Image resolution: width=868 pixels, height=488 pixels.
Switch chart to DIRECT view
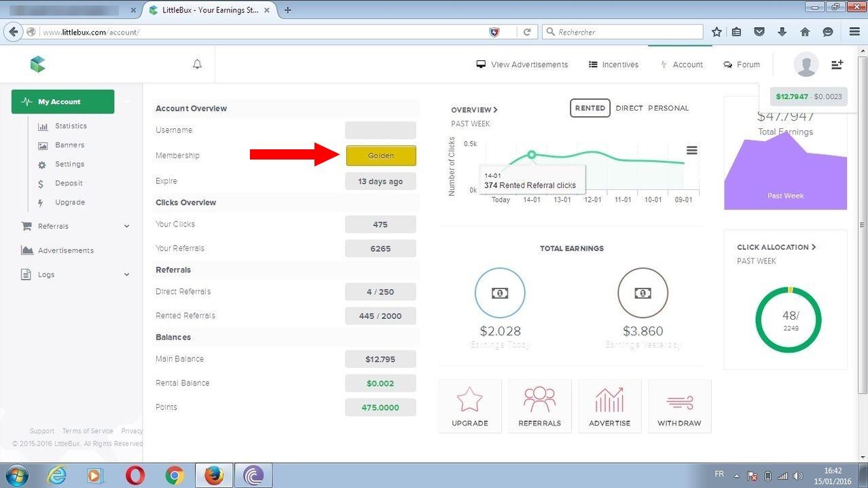629,108
